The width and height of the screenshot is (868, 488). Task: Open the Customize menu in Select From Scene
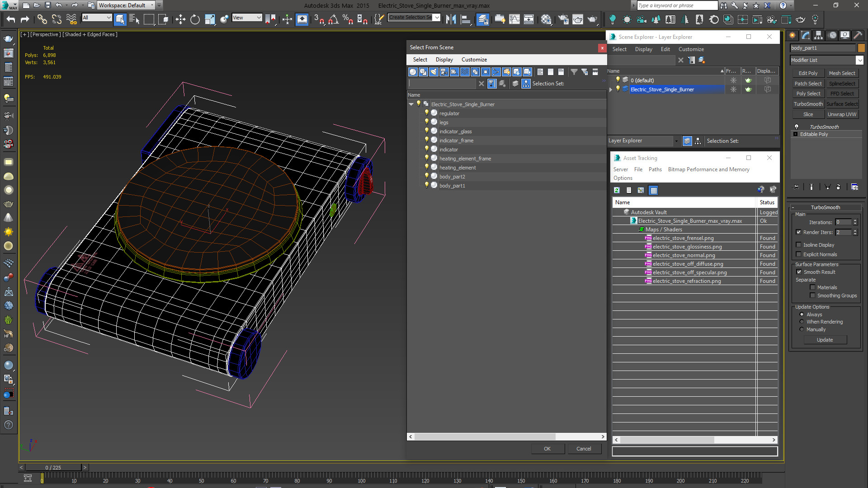click(474, 60)
